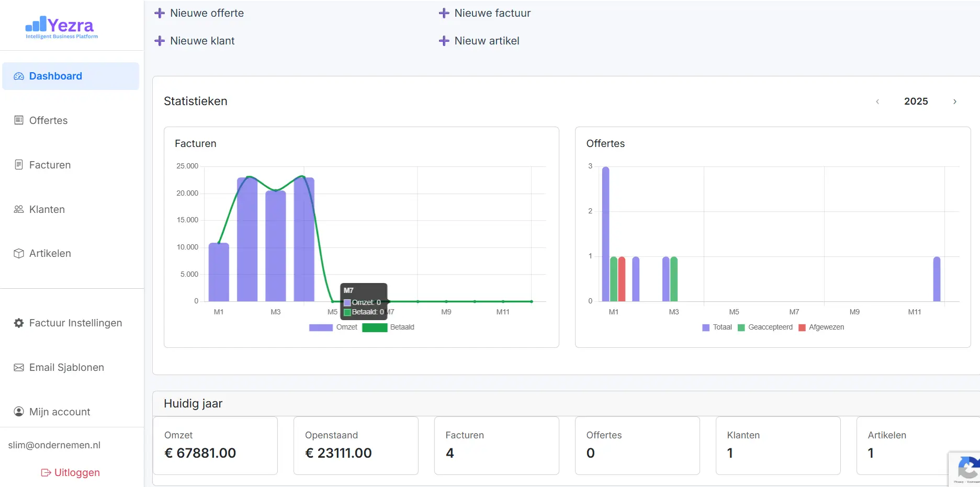Click the logout icon beside Uitloggen
This screenshot has height=487, width=980.
pos(46,472)
